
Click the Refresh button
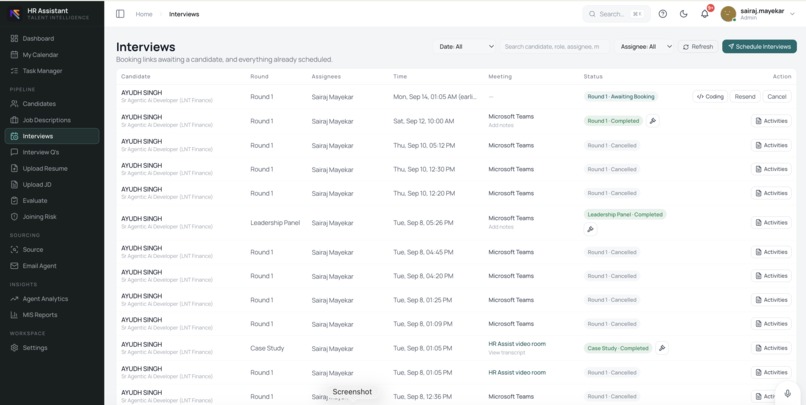(698, 46)
